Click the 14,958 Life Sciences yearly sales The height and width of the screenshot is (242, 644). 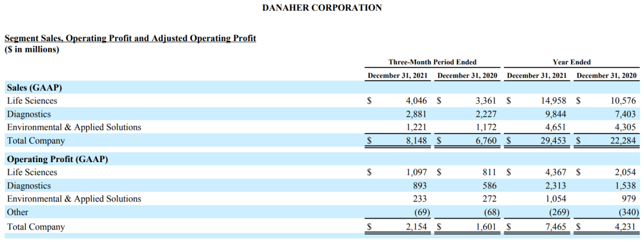click(553, 101)
